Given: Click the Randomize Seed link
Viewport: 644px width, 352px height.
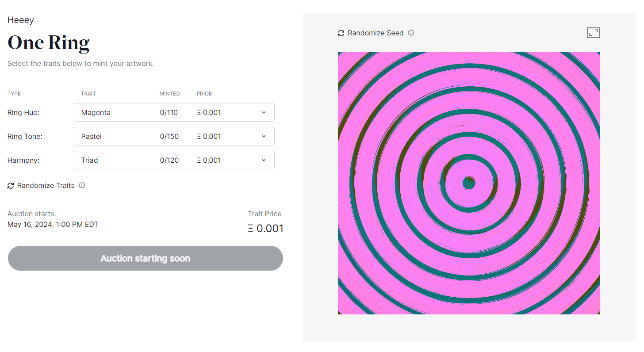Looking at the screenshot, I should click(376, 33).
